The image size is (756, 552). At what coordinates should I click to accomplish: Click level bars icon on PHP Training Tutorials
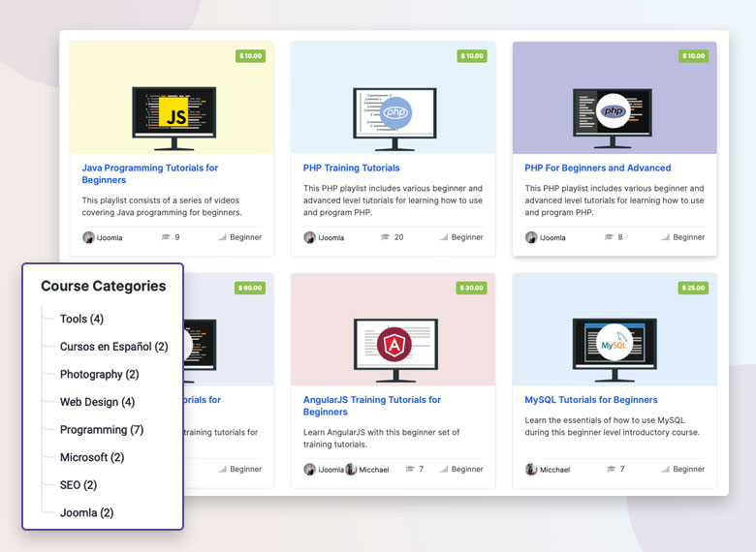click(x=444, y=237)
